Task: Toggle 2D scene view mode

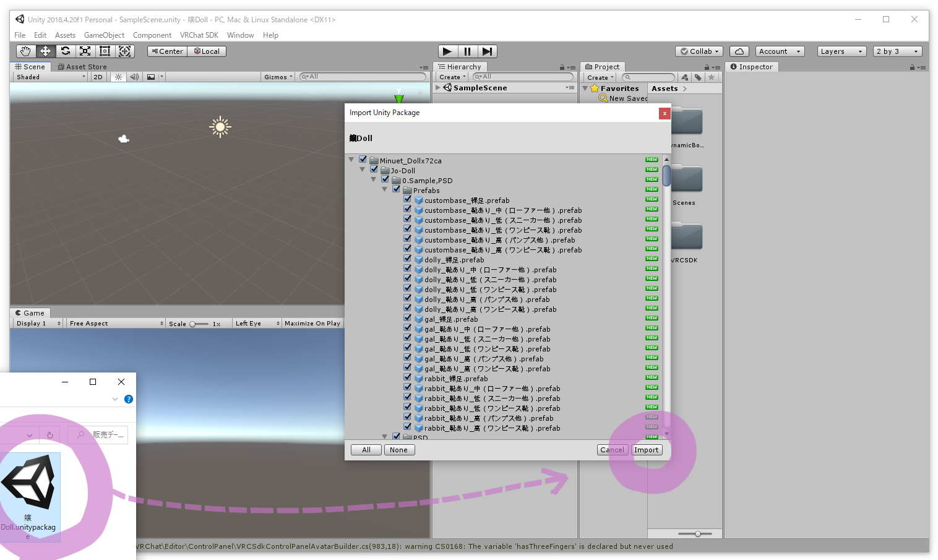Action: coord(98,77)
